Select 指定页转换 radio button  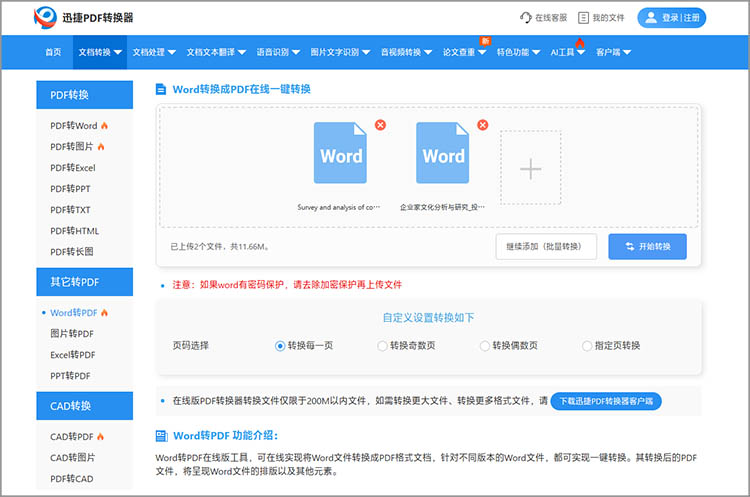(587, 346)
